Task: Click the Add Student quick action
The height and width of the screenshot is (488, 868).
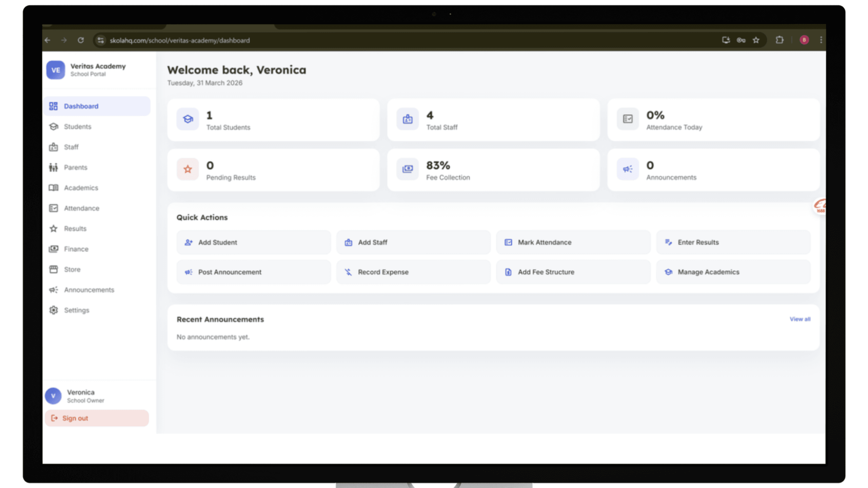Action: 253,242
